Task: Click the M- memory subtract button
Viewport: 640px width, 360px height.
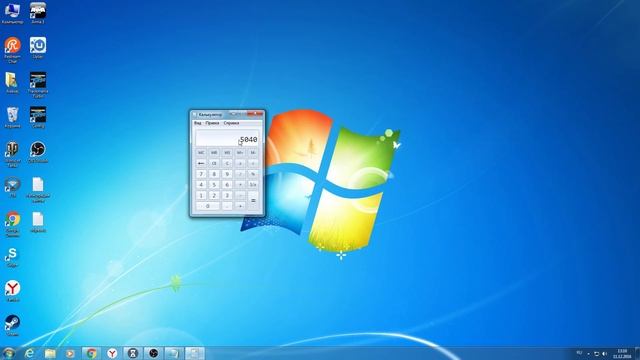Action: coord(253,153)
